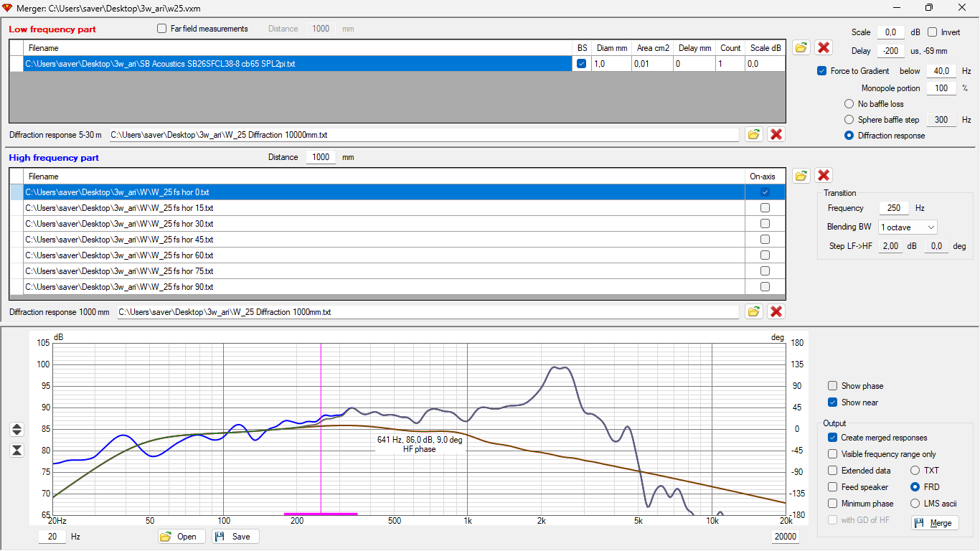Viewport: 980px width, 551px height.
Task: Delete high frequency file with red X
Action: coord(824,175)
